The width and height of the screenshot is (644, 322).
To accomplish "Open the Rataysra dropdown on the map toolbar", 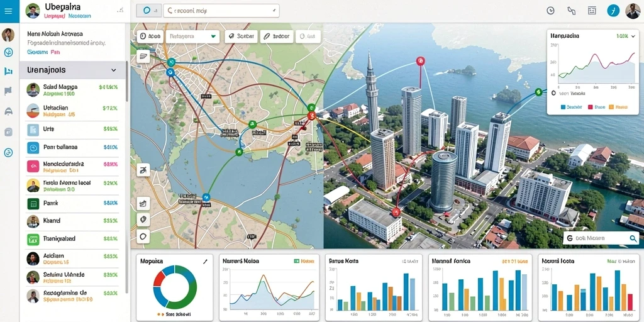I will coord(192,36).
